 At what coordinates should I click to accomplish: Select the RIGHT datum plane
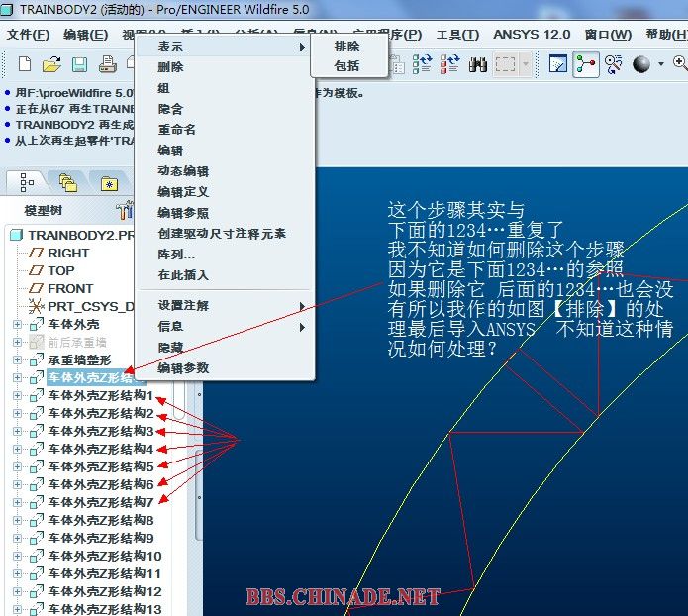[x=68, y=254]
